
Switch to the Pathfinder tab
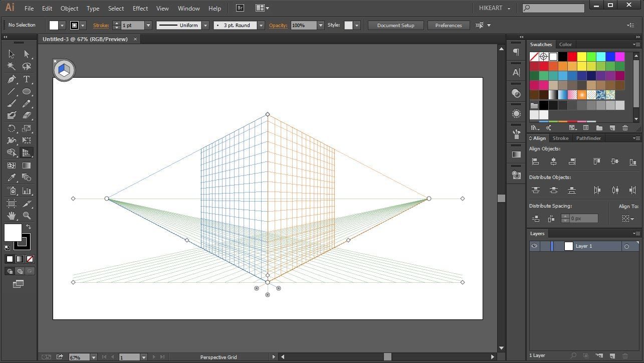click(x=588, y=138)
